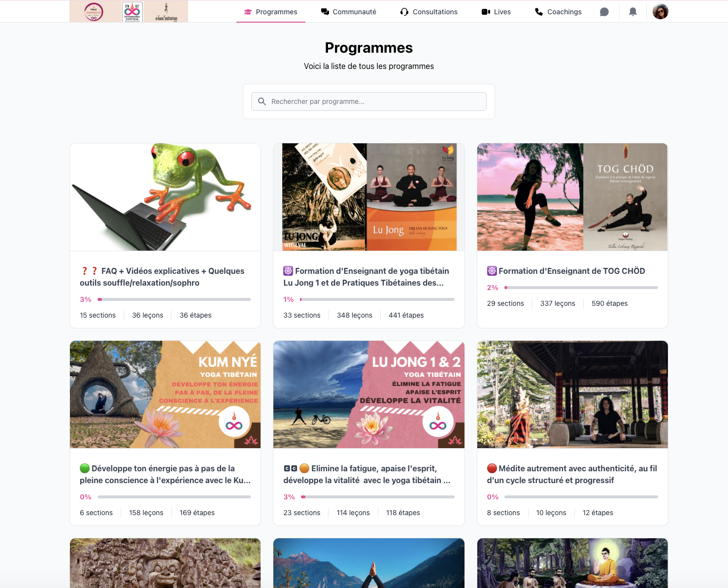Open Formation d'Enseignant de TOG CHÖD
The height and width of the screenshot is (588, 728).
pos(571,271)
